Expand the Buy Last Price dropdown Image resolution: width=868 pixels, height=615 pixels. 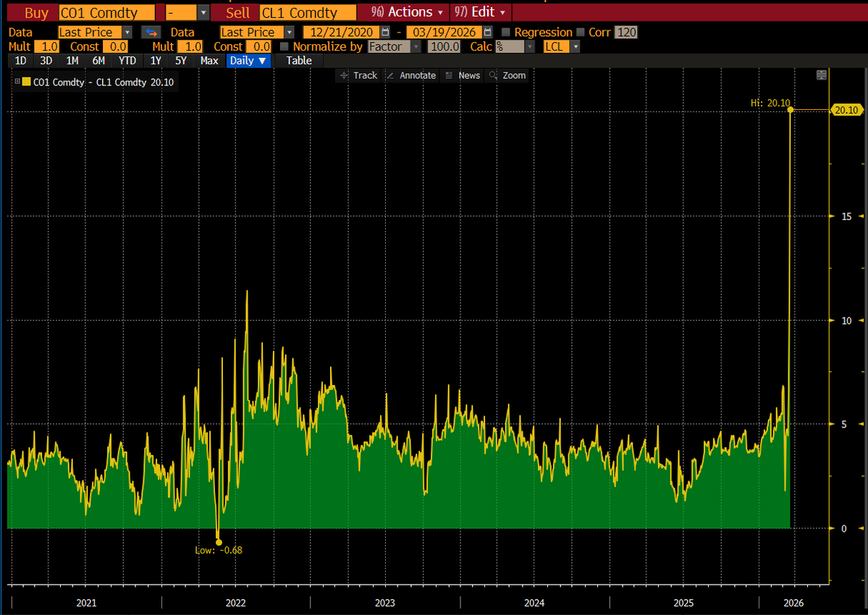click(x=127, y=32)
